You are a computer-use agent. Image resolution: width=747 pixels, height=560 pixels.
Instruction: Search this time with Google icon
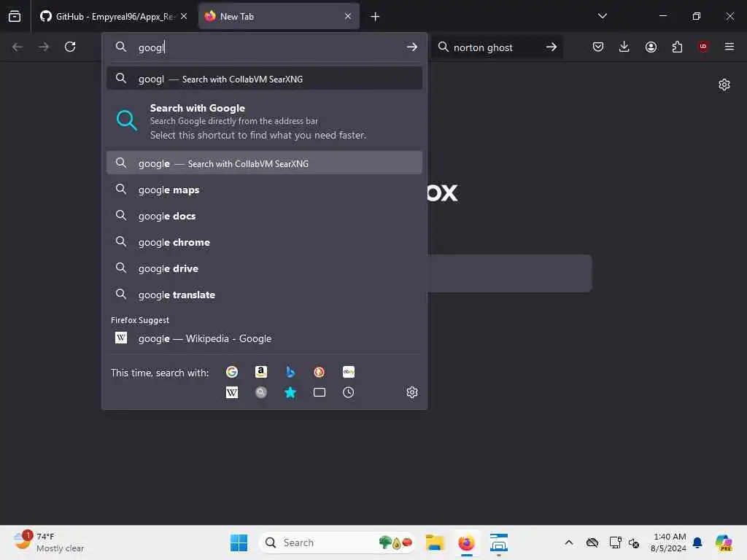coord(232,372)
